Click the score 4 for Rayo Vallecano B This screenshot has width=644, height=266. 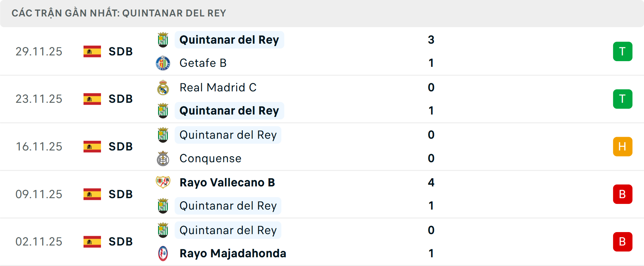point(431,182)
